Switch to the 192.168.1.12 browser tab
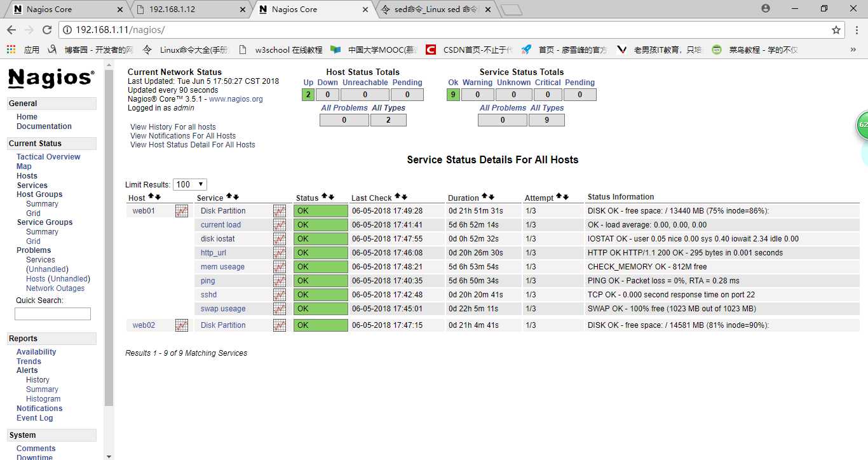Screen dimensions: 868x460 191,10
